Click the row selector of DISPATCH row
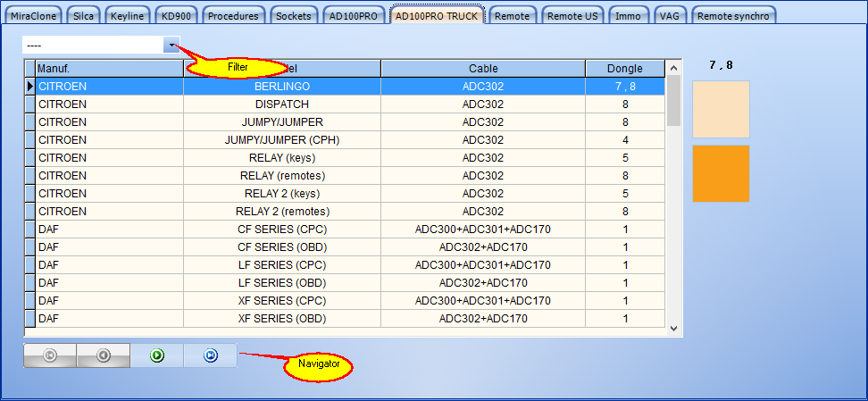 tap(30, 104)
